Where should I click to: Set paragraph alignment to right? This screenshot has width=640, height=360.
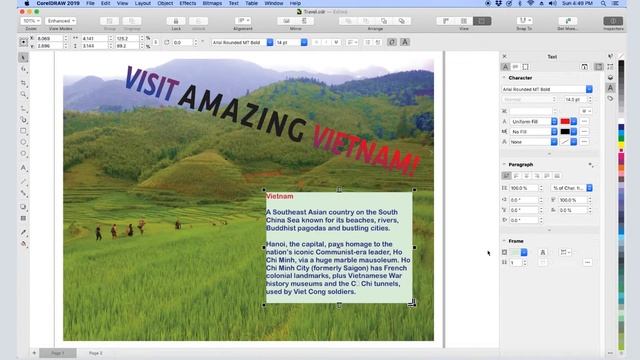click(537, 176)
